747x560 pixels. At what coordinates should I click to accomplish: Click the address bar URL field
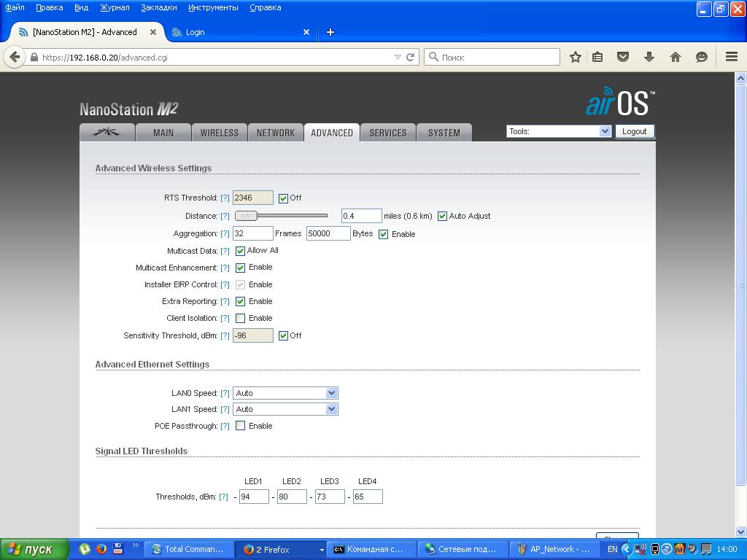[x=214, y=57]
